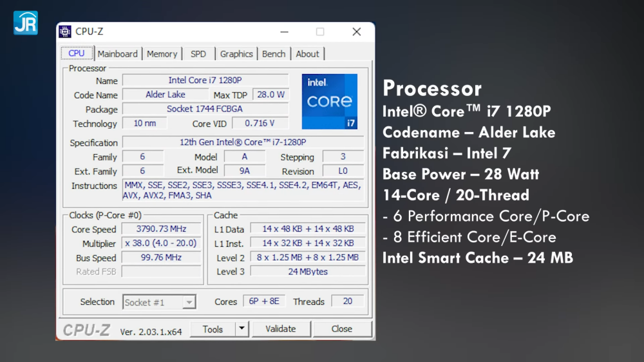Click the text 14-Core / 20-Thread
The image size is (644, 362).
pos(456,195)
